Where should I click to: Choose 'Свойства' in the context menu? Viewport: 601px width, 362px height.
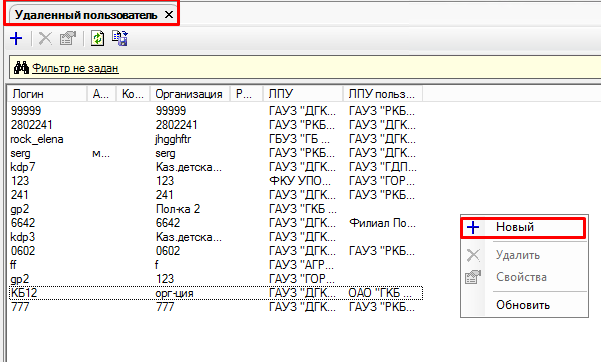point(524,277)
